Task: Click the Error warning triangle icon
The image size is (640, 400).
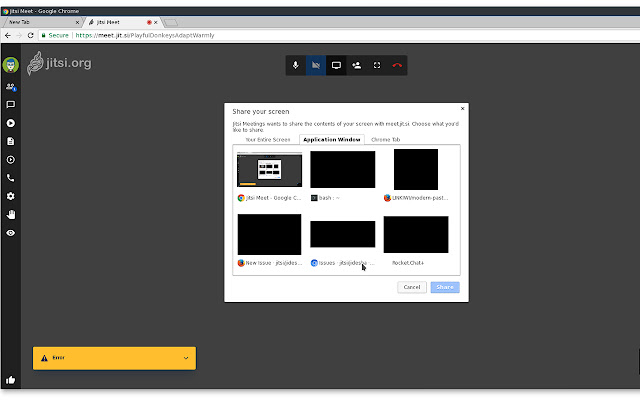Action: click(x=44, y=358)
